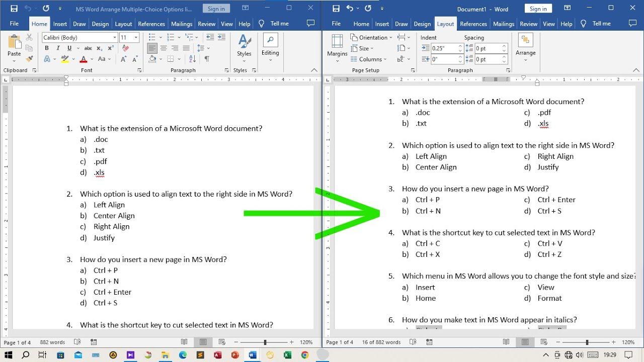Open the Calibri (Body) font name dropdown
This screenshot has width=644, height=362.
115,38
